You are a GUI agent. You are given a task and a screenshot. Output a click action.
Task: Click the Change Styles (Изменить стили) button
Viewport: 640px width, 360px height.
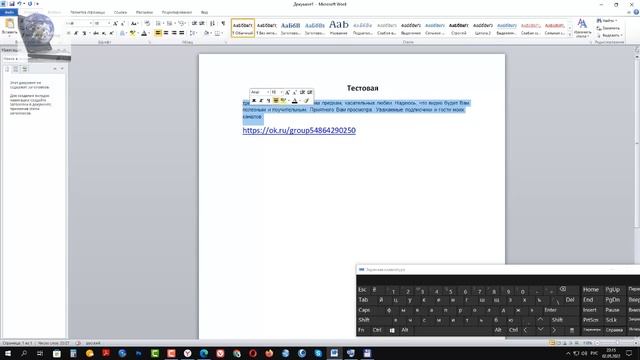582,28
